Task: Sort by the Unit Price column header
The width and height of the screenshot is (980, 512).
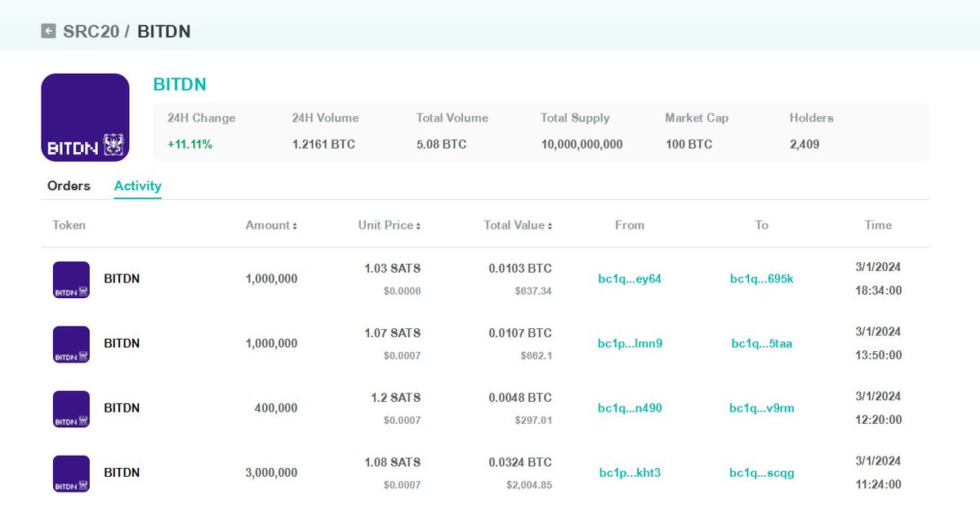Action: pyautogui.click(x=389, y=225)
